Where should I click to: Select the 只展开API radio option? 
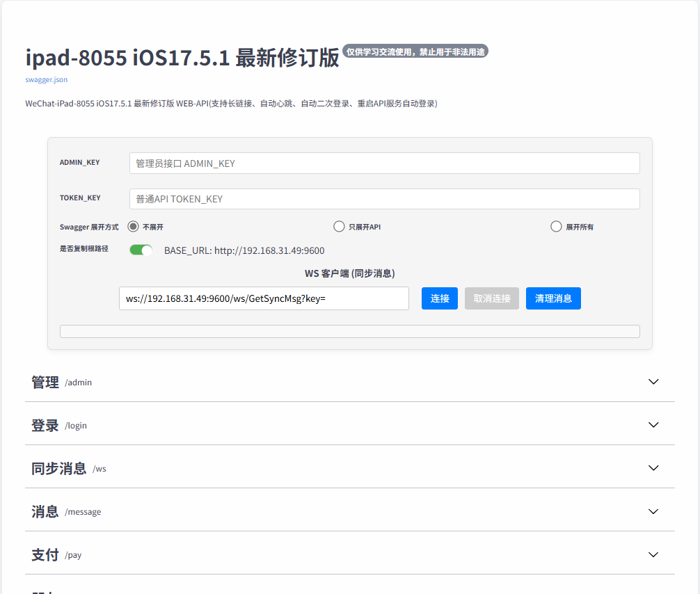(x=339, y=227)
